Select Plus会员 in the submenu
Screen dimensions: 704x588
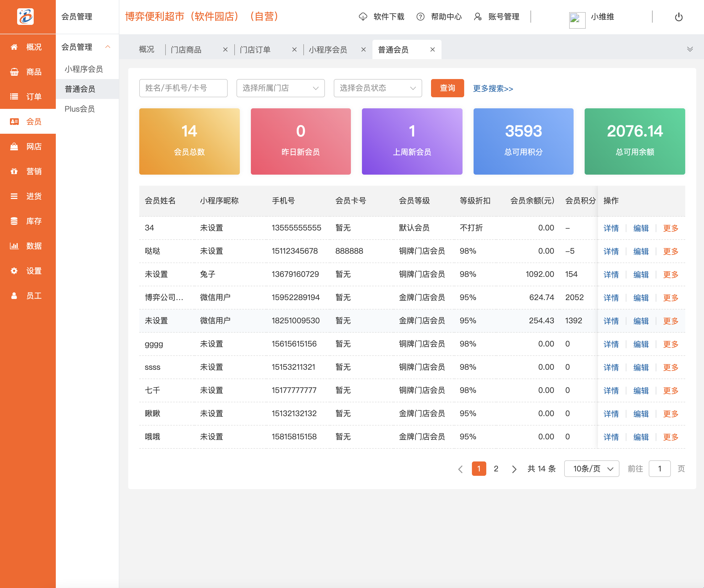tap(80, 109)
